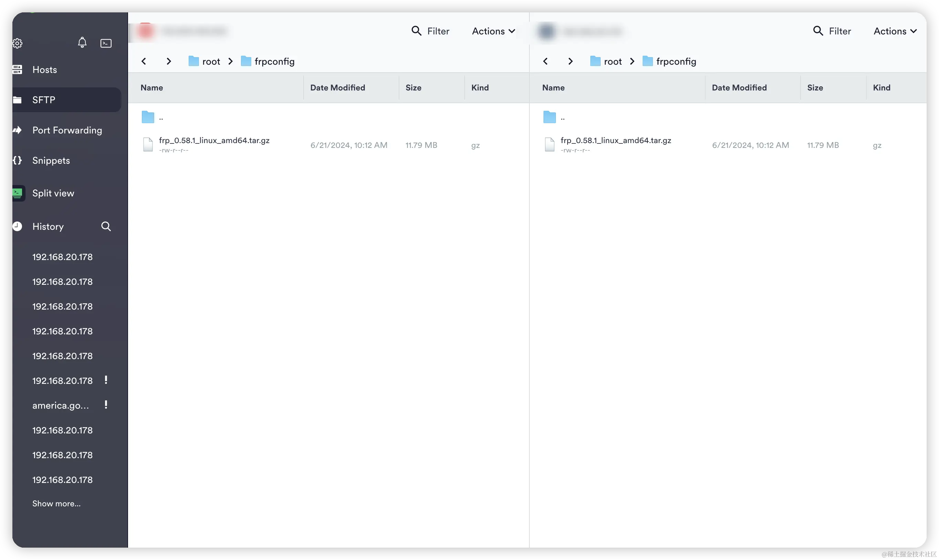
Task: Open the america.go... history entry
Action: 61,406
